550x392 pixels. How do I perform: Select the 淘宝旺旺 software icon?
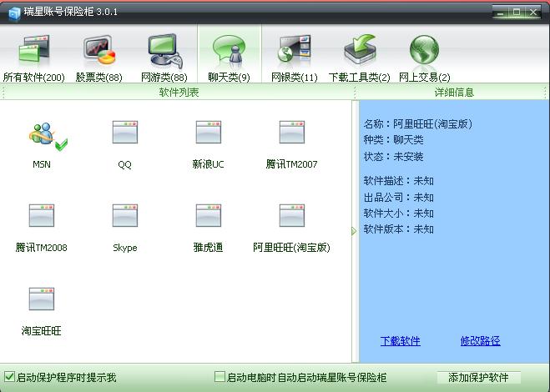point(42,299)
